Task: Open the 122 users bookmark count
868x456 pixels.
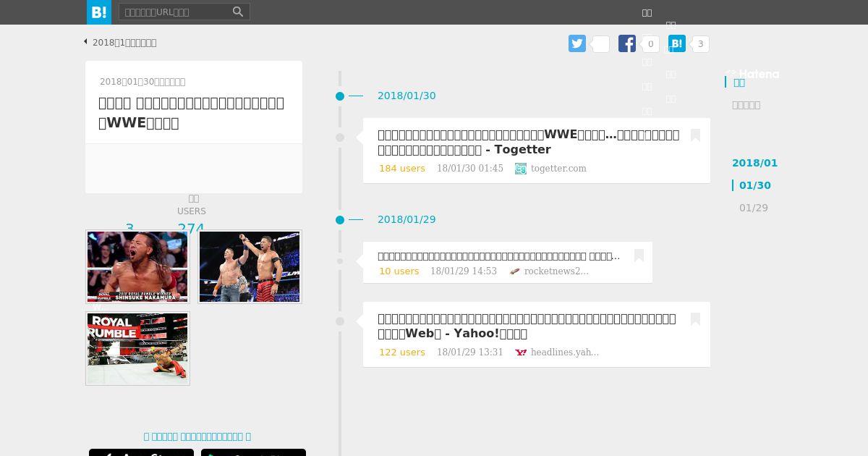Action: pyautogui.click(x=402, y=352)
